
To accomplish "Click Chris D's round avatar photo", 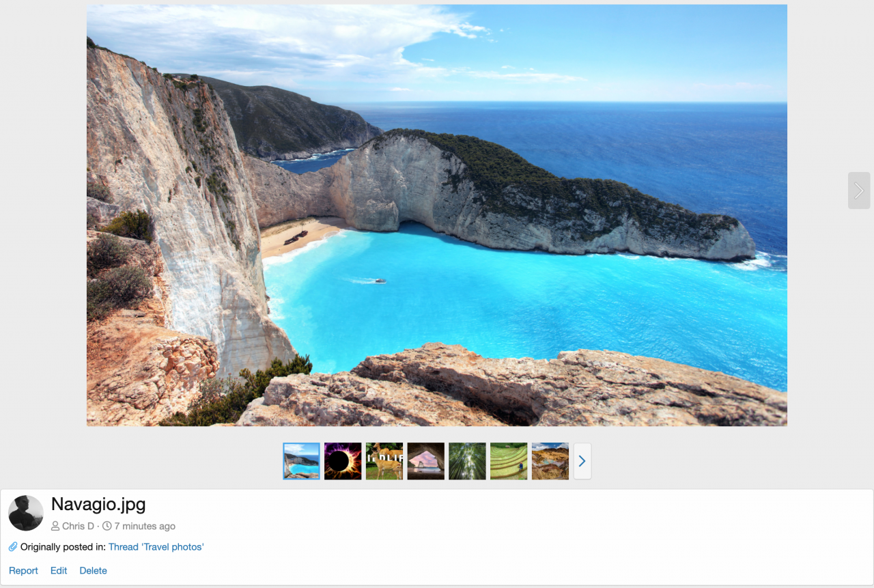I will [x=26, y=513].
